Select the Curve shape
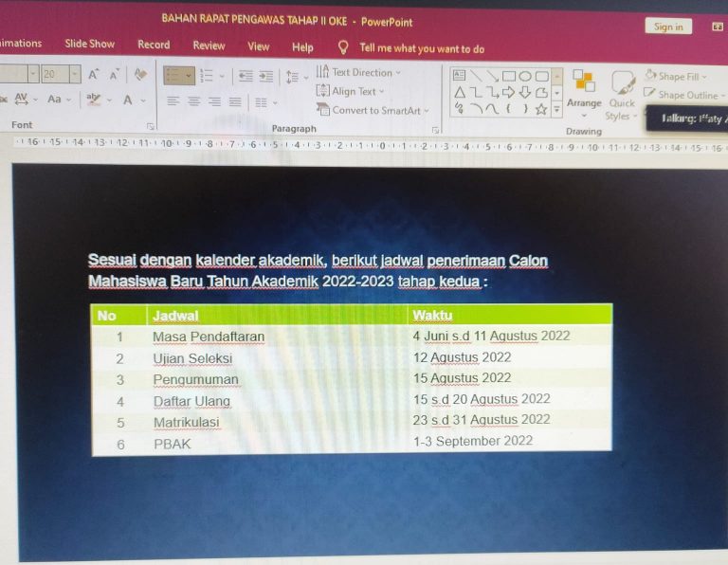This screenshot has width=728, height=565. point(492,109)
